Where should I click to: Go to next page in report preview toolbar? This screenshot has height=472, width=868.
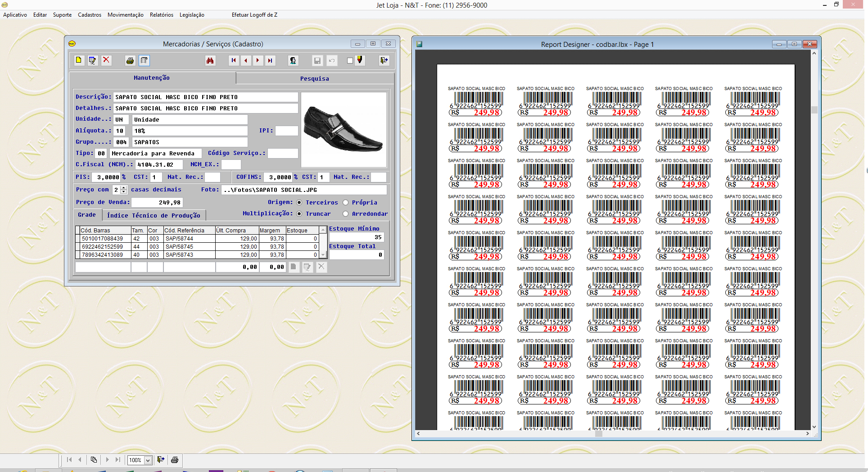(x=107, y=460)
